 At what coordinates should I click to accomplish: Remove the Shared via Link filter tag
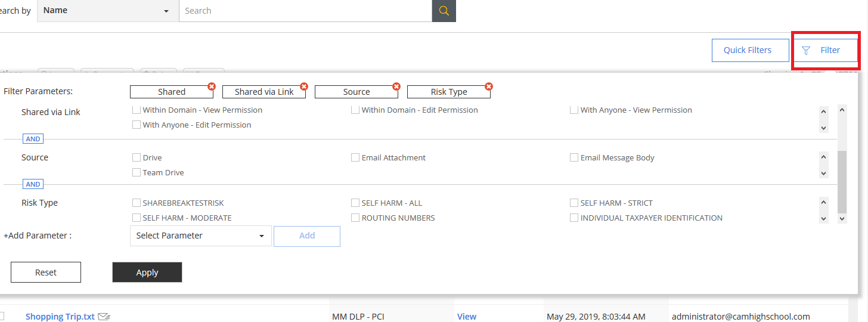[303, 86]
